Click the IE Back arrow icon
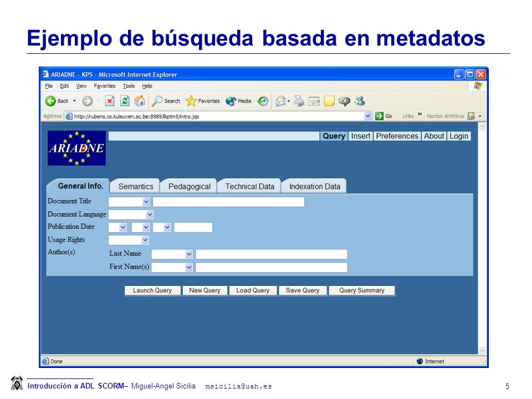 [50, 101]
